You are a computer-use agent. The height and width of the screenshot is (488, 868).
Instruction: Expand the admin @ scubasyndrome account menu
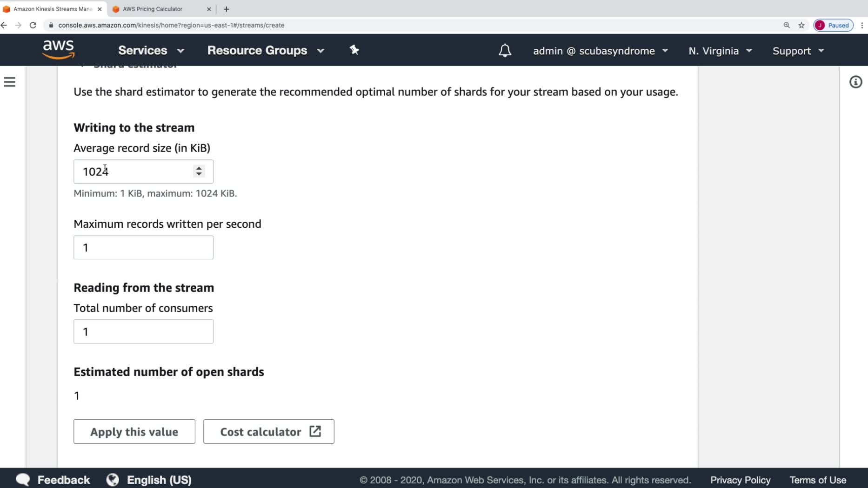(x=600, y=51)
